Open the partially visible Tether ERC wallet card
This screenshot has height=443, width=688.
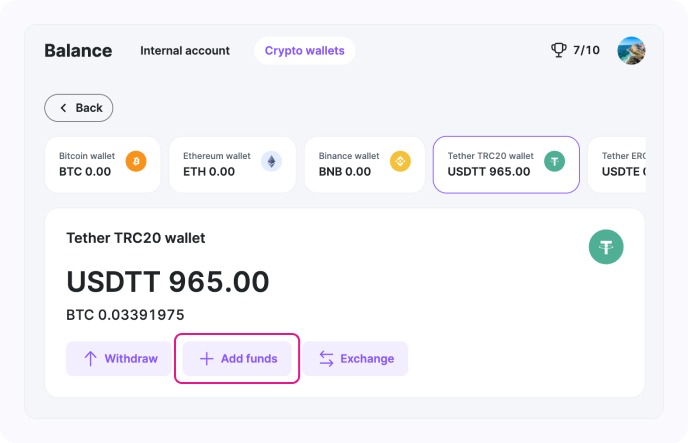(x=621, y=164)
